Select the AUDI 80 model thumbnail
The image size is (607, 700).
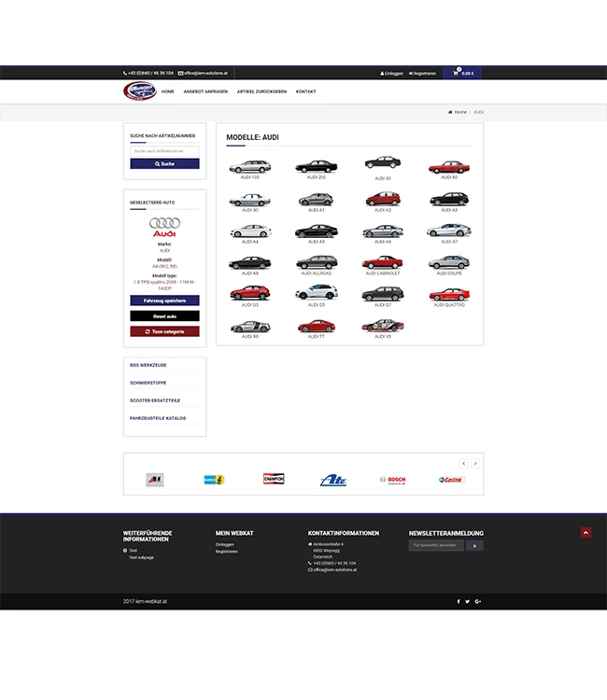click(x=449, y=167)
